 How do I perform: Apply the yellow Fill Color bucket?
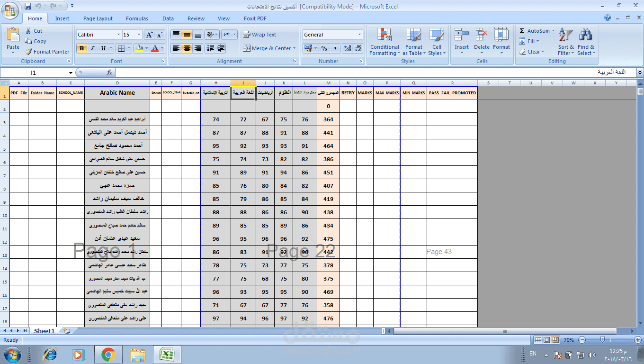tap(139, 48)
